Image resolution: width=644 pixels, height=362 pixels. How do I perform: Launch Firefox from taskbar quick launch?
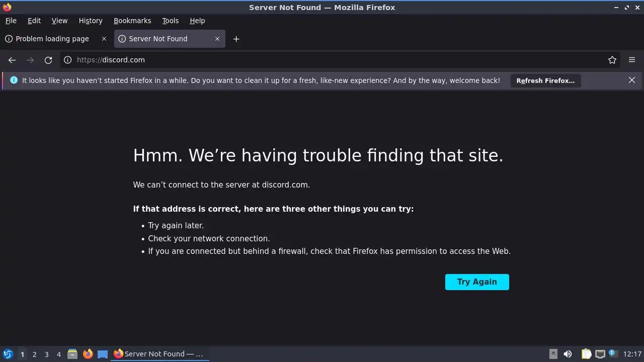(88, 354)
